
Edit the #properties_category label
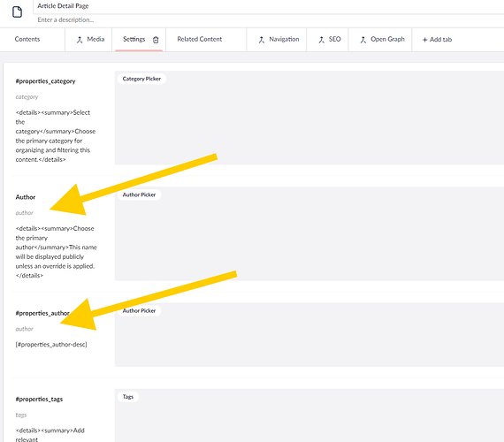(45, 81)
